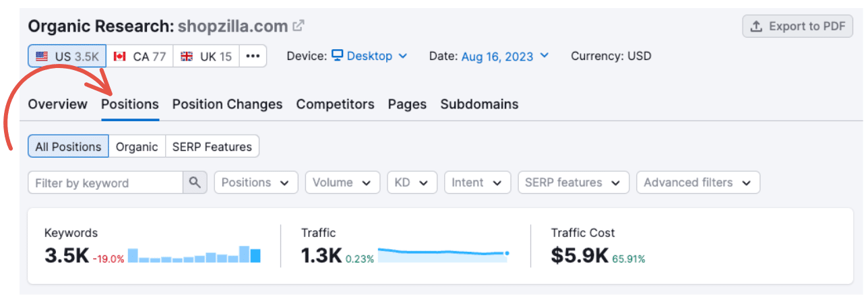Open shopzilla.com external link icon
Viewport: 868px width, 301px height.
[299, 26]
